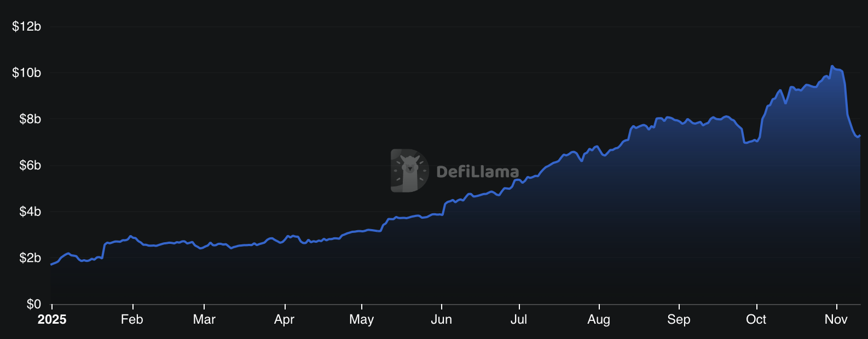
Task: Click the $2b y-axis label
Action: click(x=30, y=258)
